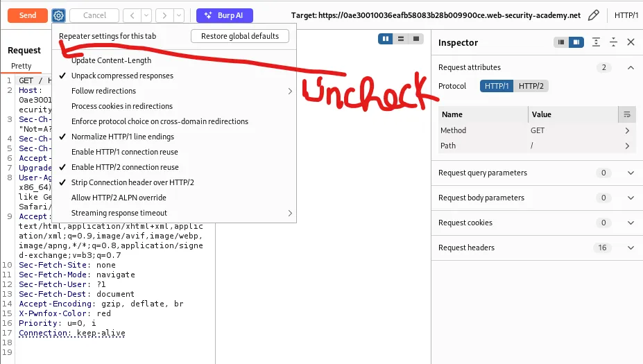The image size is (643, 364).
Task: Close the Inspector panel
Action: tap(631, 42)
